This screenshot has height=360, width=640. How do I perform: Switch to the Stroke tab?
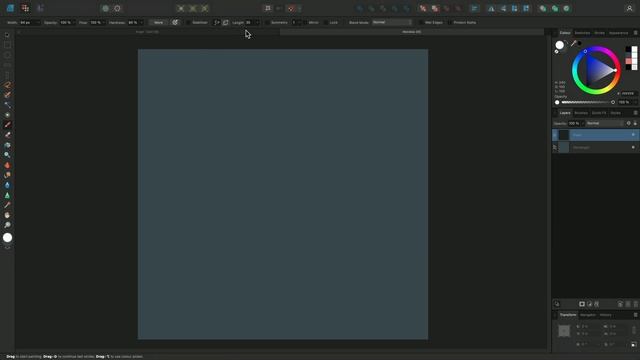pos(599,33)
